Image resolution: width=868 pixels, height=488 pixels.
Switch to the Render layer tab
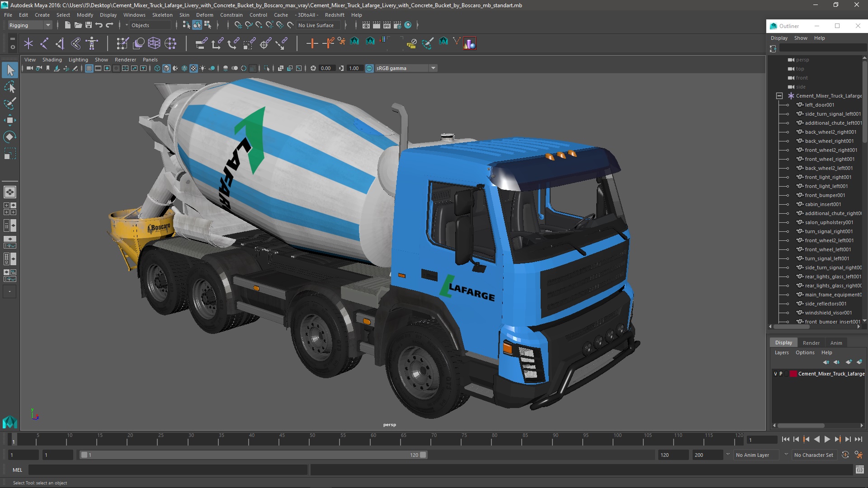811,343
